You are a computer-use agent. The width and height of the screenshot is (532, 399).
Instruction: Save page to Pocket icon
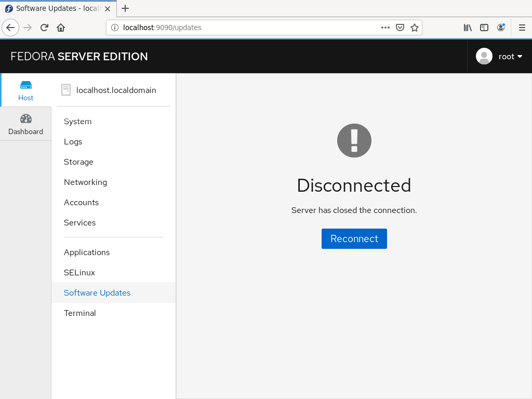400,28
